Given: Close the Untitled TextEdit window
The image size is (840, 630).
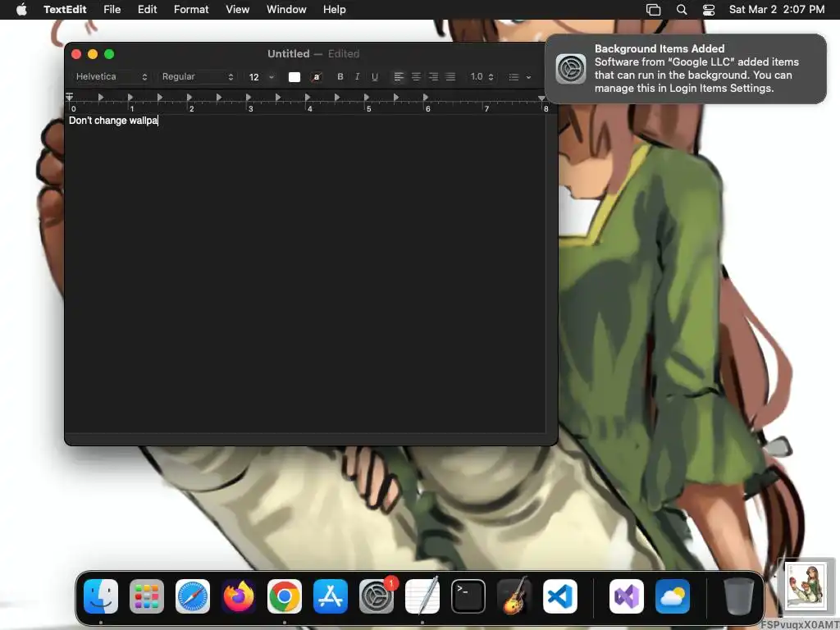Looking at the screenshot, I should tap(76, 54).
